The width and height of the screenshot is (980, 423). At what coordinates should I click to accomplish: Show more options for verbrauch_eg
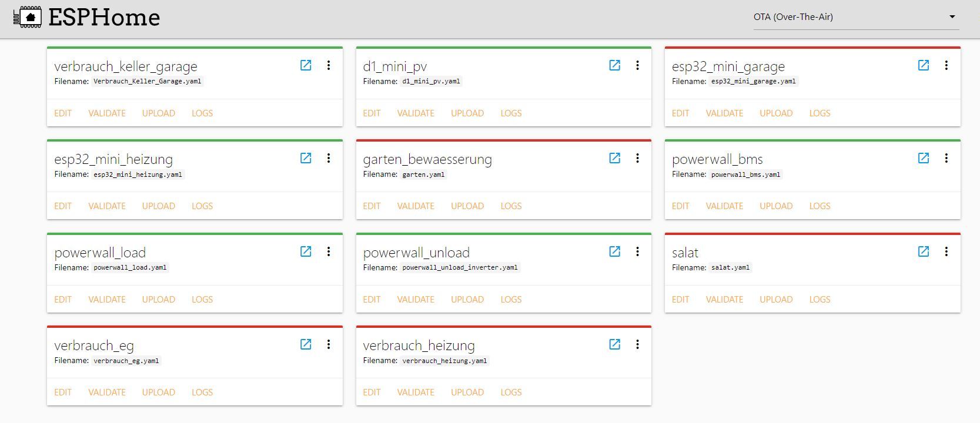point(329,344)
